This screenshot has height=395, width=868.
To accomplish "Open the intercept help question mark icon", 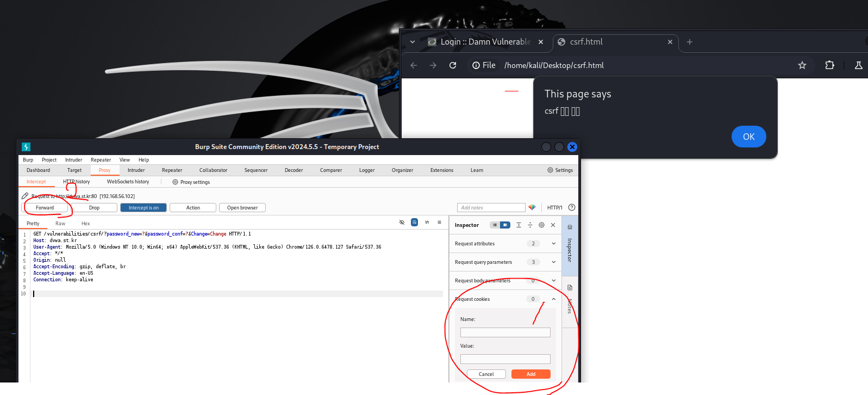I will tap(572, 207).
